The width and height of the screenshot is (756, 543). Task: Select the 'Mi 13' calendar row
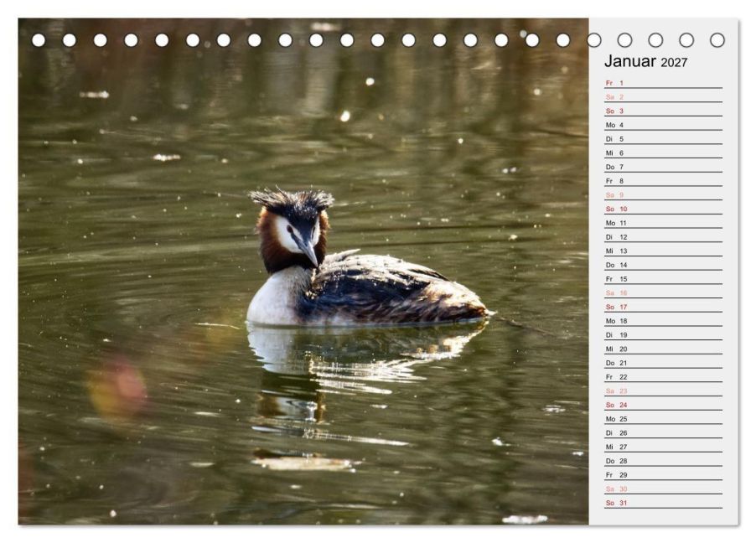[664, 251]
